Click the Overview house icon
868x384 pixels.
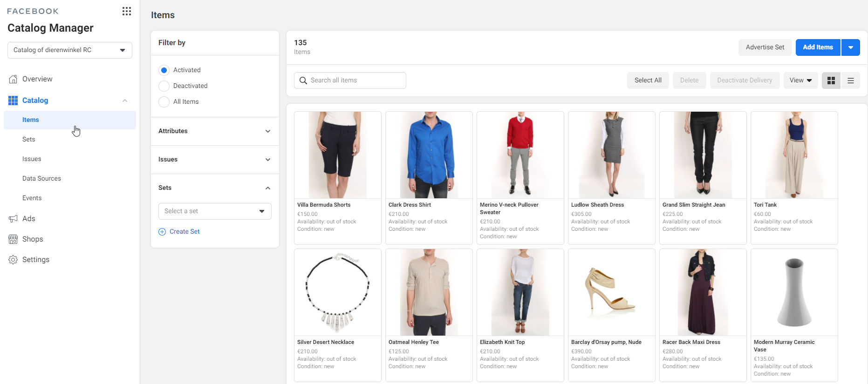coord(13,79)
